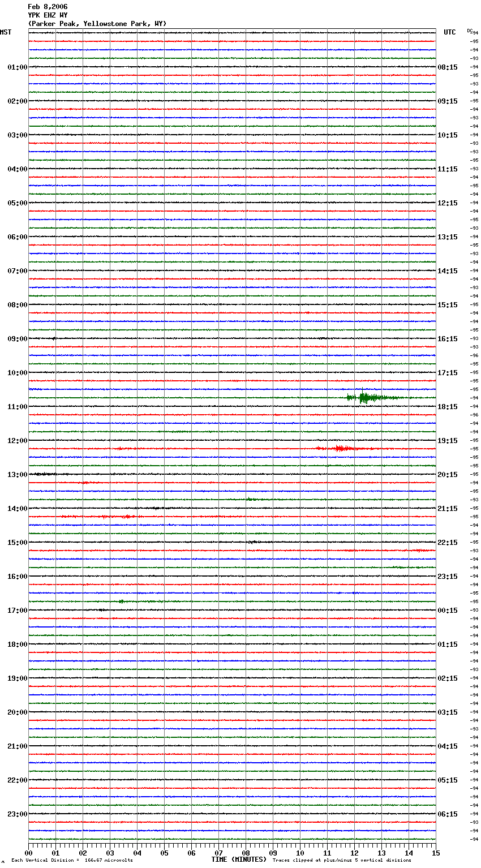Select the 08:00 MST time label
The width and height of the screenshot is (481, 868).
click(x=18, y=305)
